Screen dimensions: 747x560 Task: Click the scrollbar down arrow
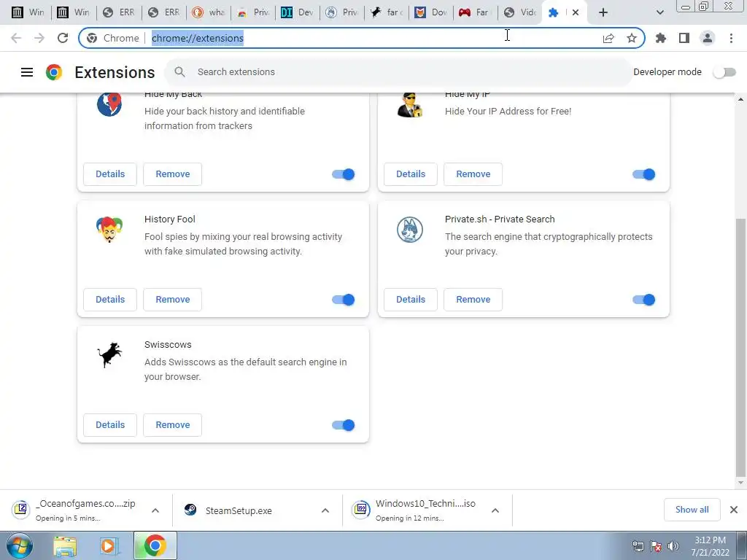(x=740, y=483)
